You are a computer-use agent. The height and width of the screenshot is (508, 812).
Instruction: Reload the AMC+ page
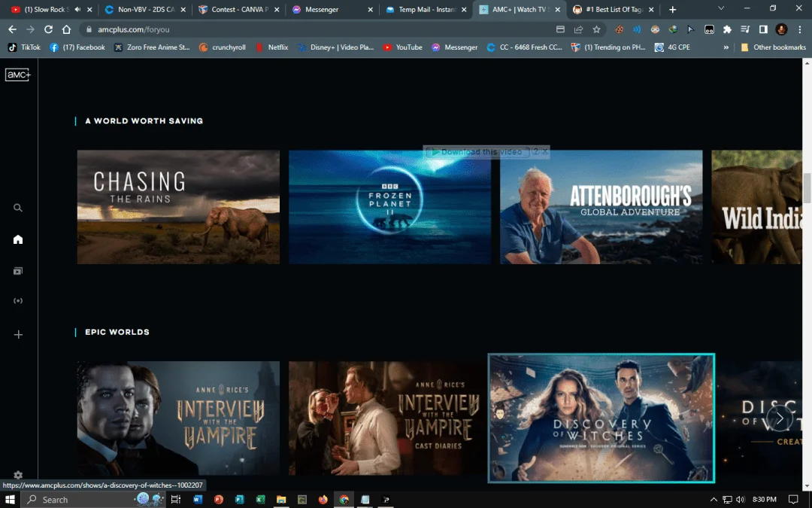[x=48, y=29]
